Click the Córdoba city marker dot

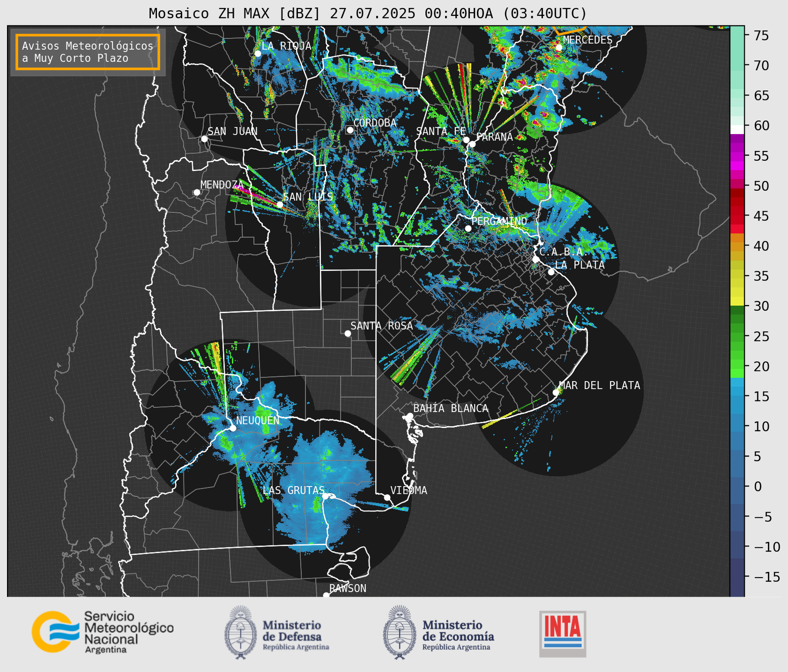pyautogui.click(x=350, y=130)
